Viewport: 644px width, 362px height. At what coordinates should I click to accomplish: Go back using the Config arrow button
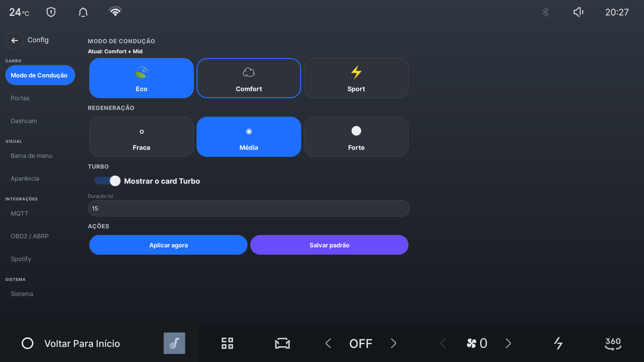[x=14, y=41]
